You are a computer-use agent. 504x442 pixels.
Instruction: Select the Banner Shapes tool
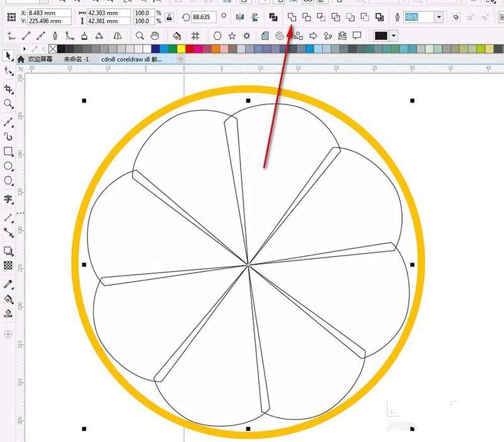(x=342, y=36)
